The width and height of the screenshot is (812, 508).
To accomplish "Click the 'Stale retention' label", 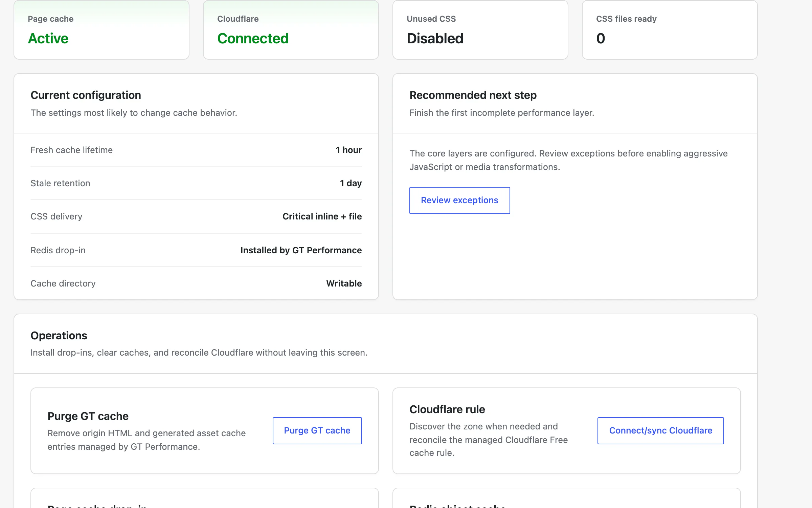I will coord(60,183).
